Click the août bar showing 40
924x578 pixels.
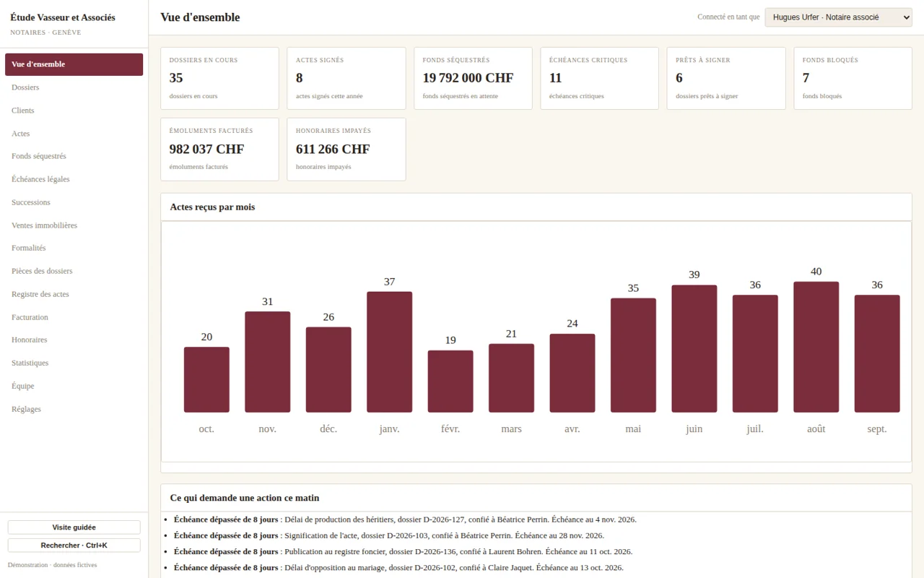(x=816, y=347)
